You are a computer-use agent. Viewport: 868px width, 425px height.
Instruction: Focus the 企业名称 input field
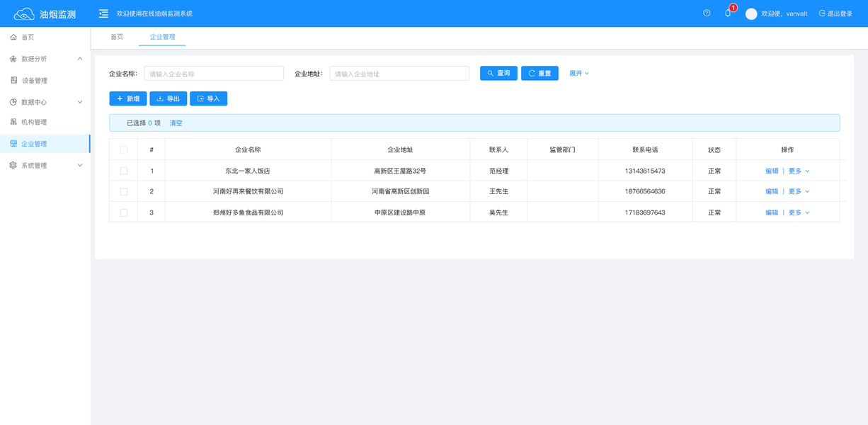(x=214, y=74)
